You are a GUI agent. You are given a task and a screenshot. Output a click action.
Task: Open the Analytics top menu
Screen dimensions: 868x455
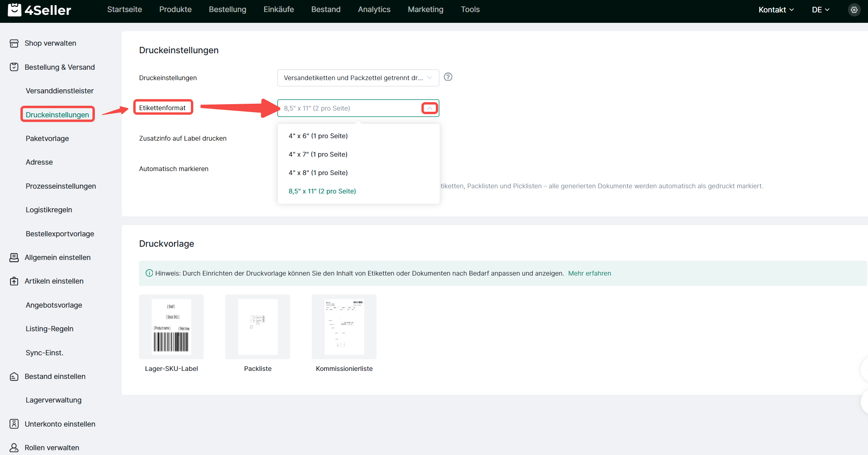[x=374, y=10]
